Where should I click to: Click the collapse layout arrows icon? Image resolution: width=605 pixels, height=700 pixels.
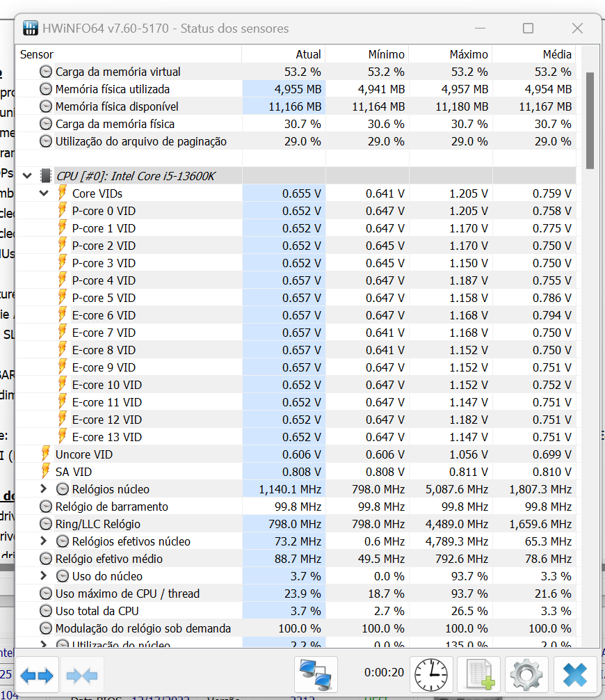[81, 676]
